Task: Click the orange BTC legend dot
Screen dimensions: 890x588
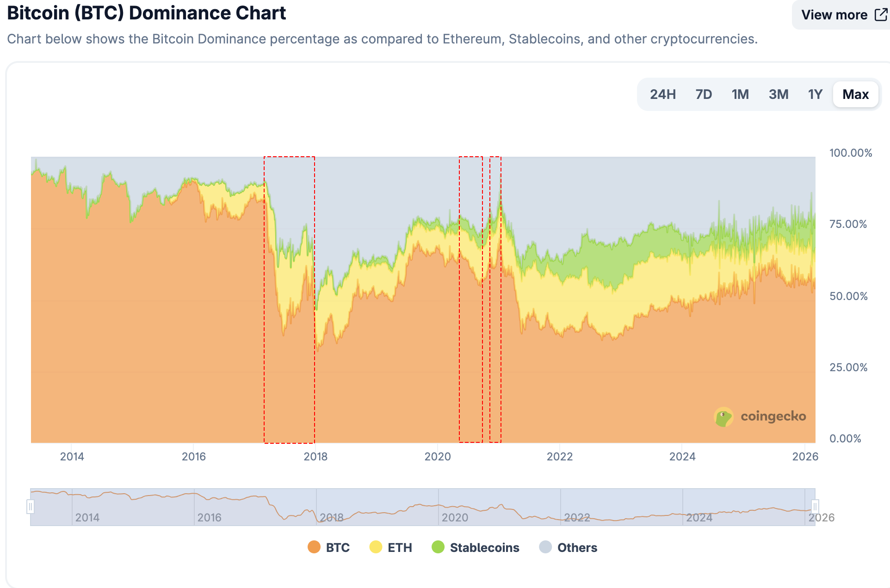Action: 315,548
